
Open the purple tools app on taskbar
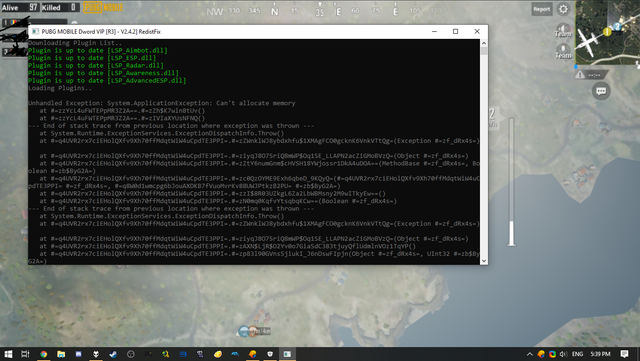coord(200,354)
